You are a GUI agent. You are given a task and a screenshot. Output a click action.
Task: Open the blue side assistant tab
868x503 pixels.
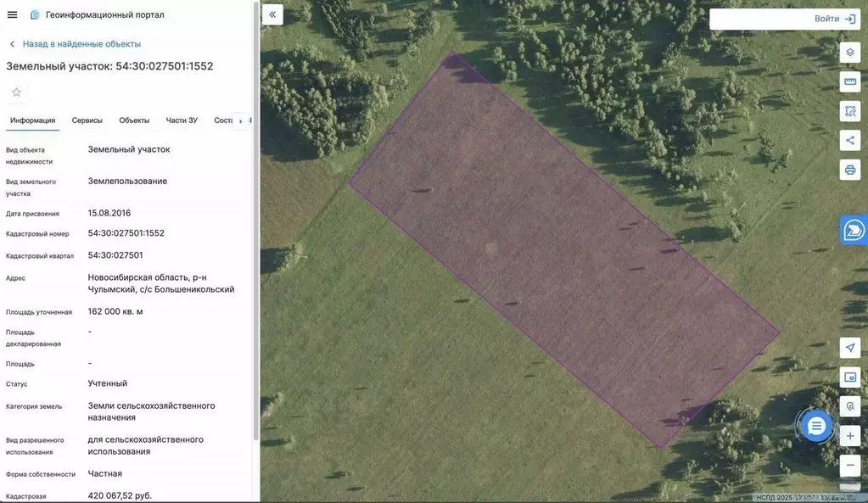854,230
